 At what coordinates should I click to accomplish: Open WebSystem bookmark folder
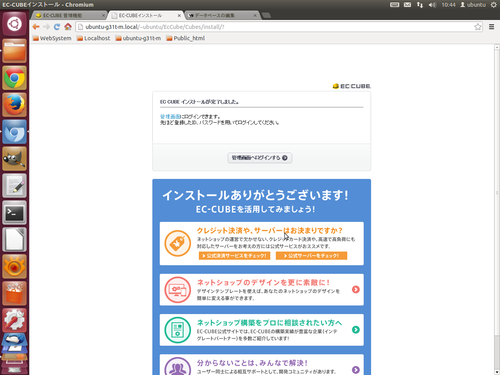click(52, 38)
